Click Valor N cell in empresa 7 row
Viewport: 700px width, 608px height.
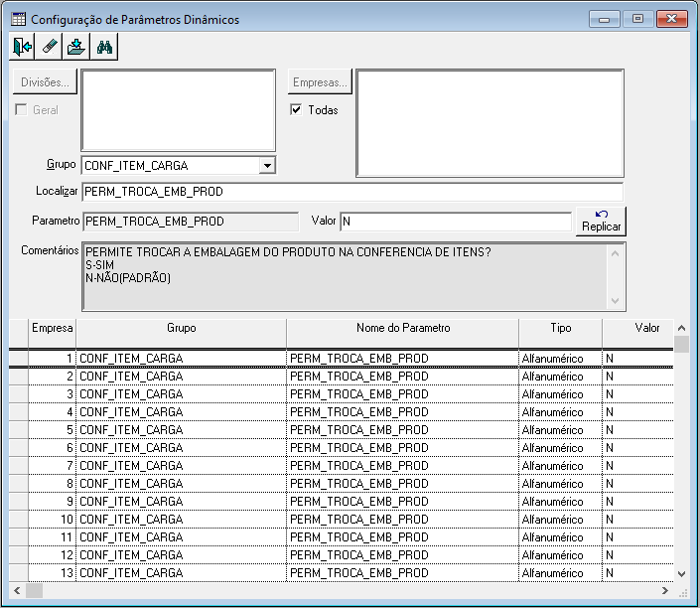click(638, 466)
